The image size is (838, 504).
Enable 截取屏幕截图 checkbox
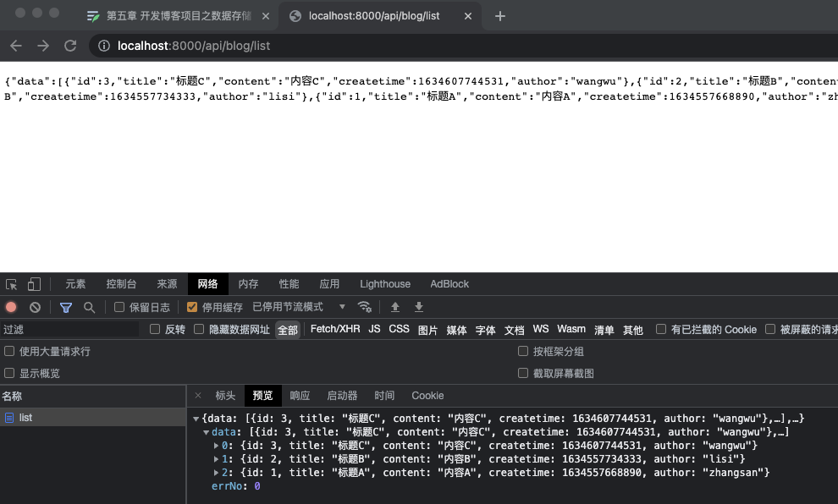coord(523,373)
